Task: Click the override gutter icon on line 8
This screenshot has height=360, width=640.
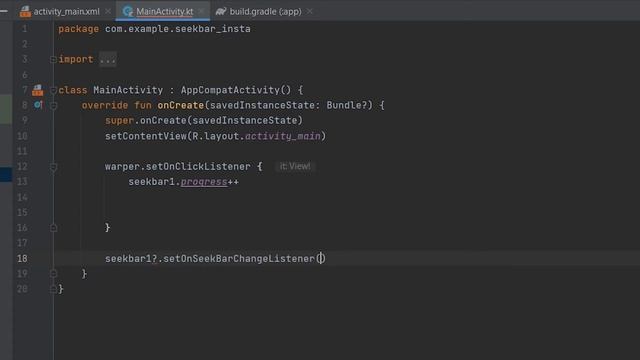Action: pos(38,105)
